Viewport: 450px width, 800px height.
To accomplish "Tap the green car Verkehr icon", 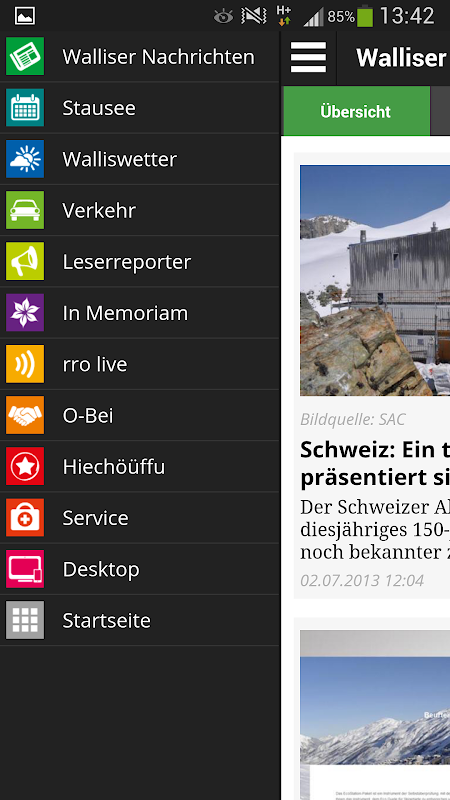I will click(x=25, y=210).
